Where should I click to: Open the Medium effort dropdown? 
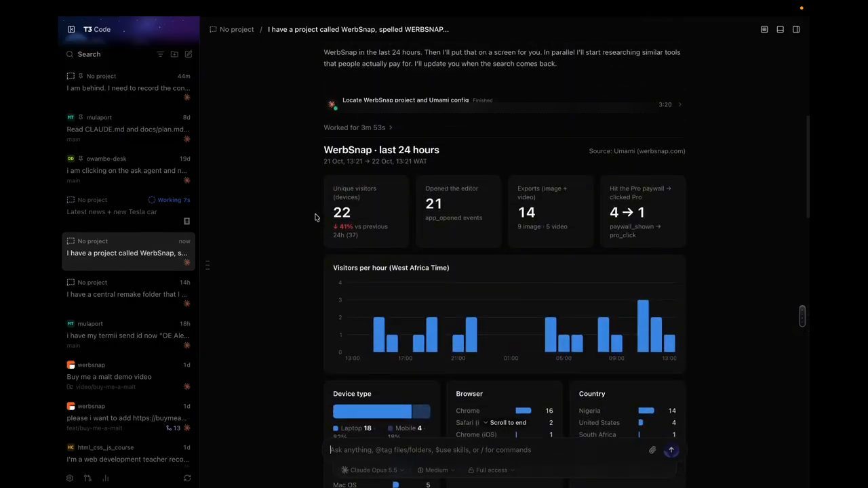pyautogui.click(x=437, y=470)
